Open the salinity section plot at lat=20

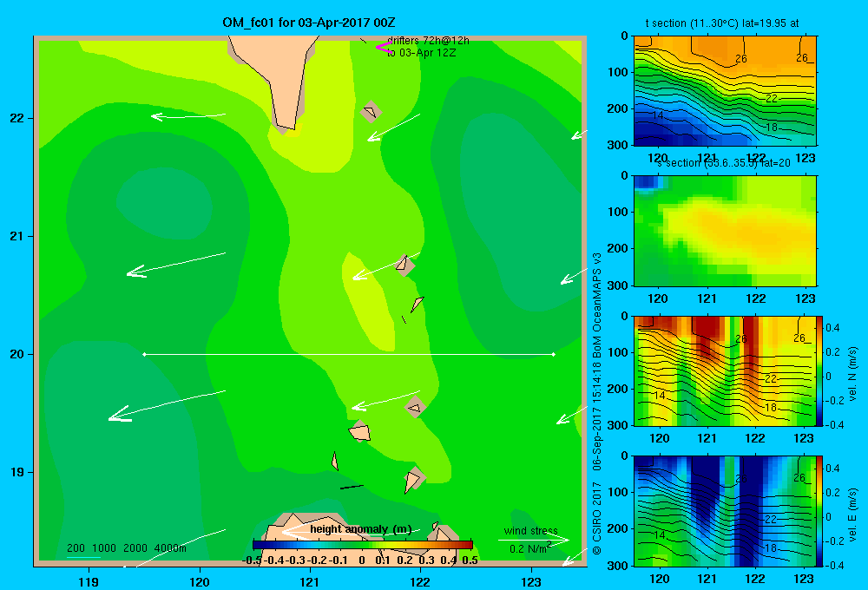point(725,231)
